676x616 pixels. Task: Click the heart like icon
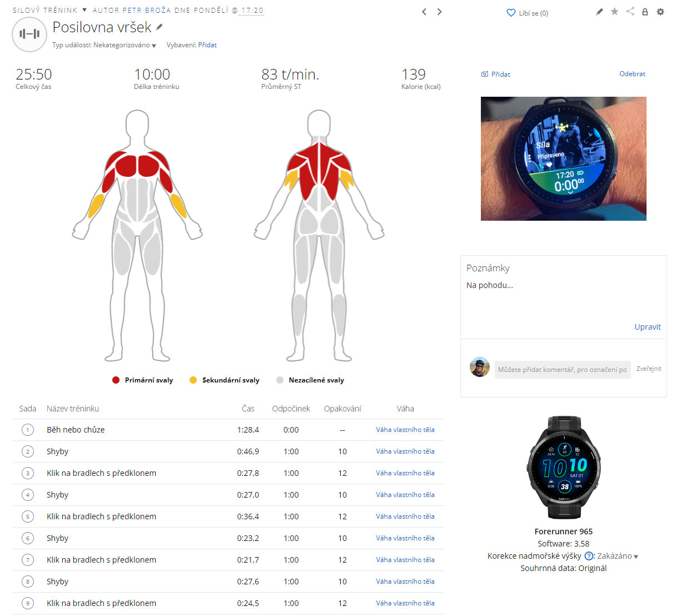511,13
